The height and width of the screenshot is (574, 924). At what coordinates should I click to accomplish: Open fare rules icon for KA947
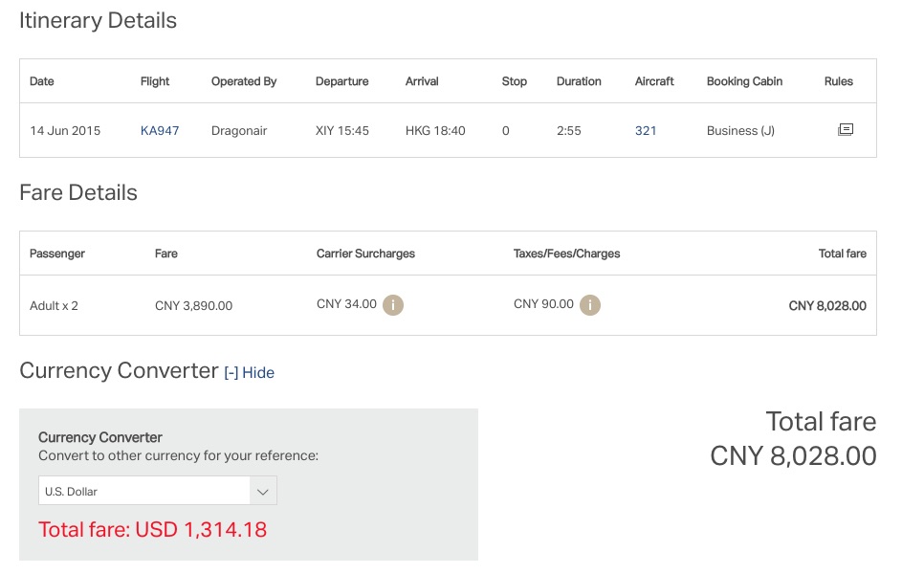pyautogui.click(x=845, y=130)
